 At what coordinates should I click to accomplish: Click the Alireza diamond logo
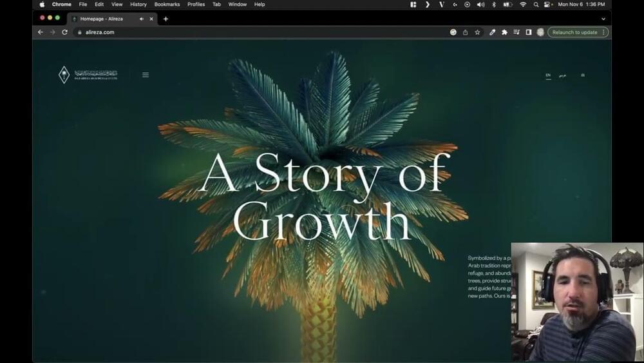coord(64,75)
